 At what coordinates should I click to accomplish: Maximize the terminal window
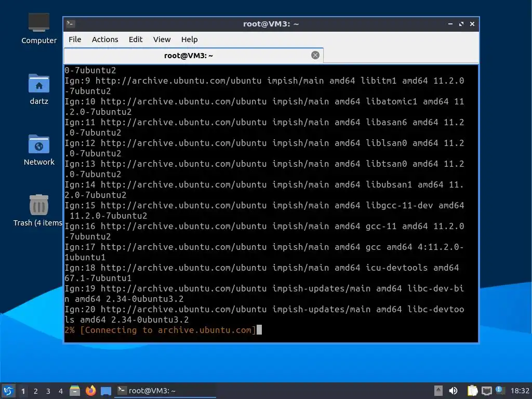click(x=461, y=24)
